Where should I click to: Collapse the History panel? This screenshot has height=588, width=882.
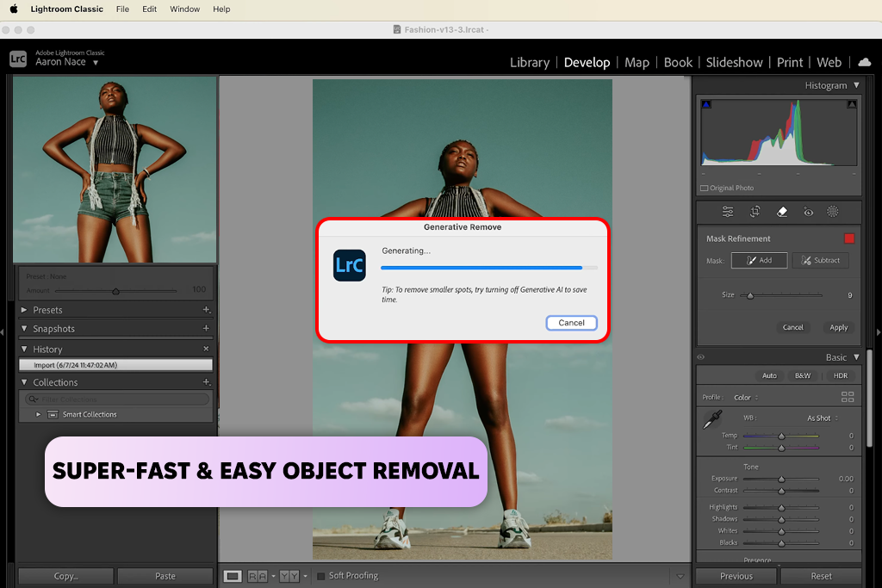24,349
